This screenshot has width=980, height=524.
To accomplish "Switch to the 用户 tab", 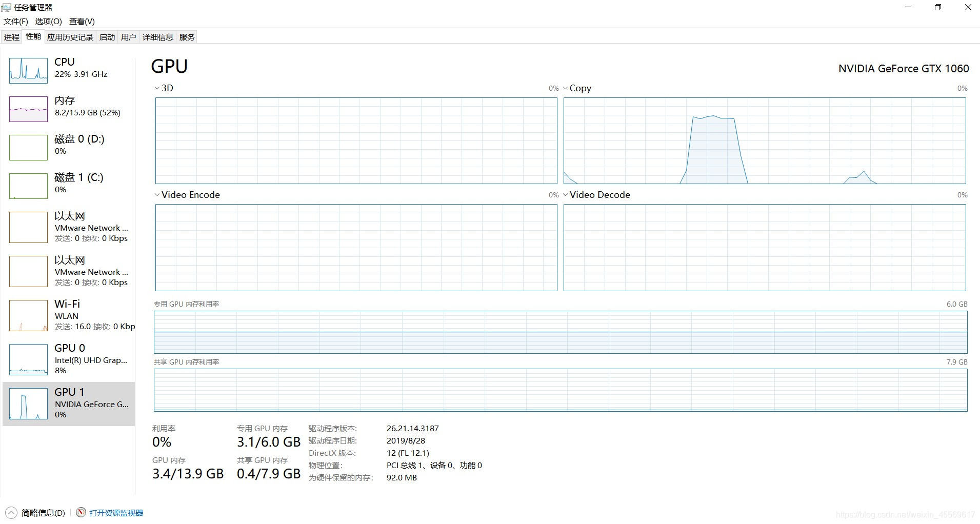I will (129, 37).
